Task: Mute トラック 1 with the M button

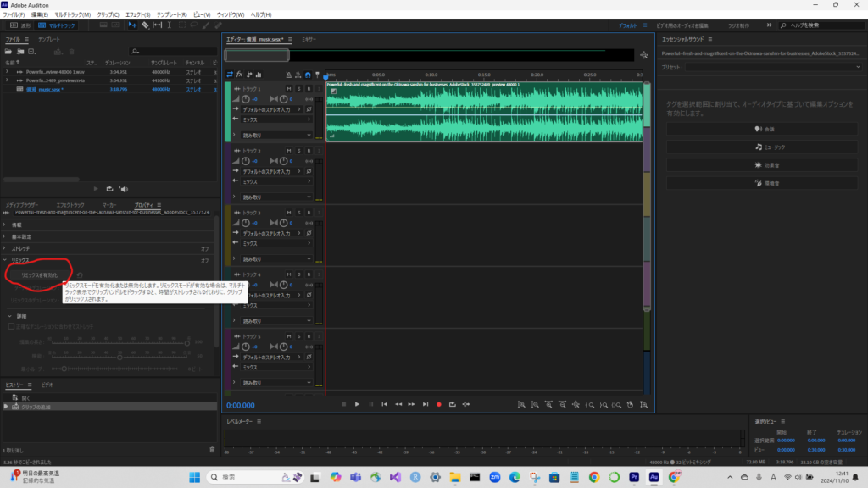Action: click(x=289, y=88)
